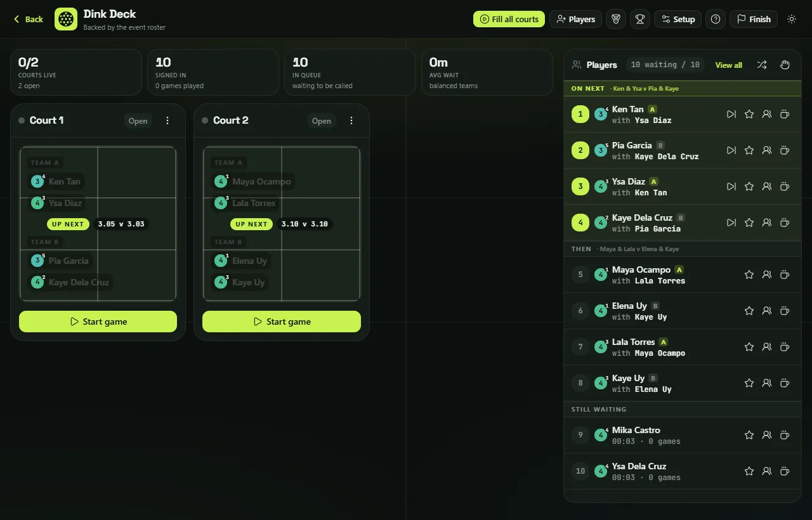Select the queue position 1 badge
This screenshot has width=812, height=520.
(580, 114)
